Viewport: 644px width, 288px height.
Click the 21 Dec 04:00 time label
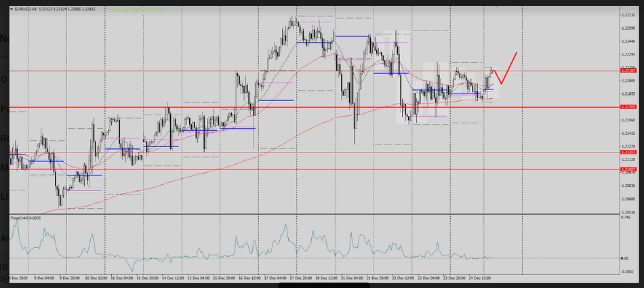point(350,278)
